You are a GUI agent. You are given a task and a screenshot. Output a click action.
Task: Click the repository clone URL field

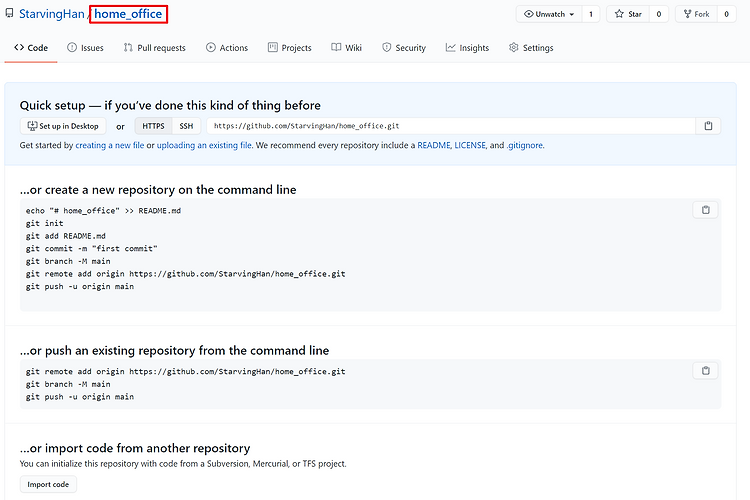click(x=451, y=126)
